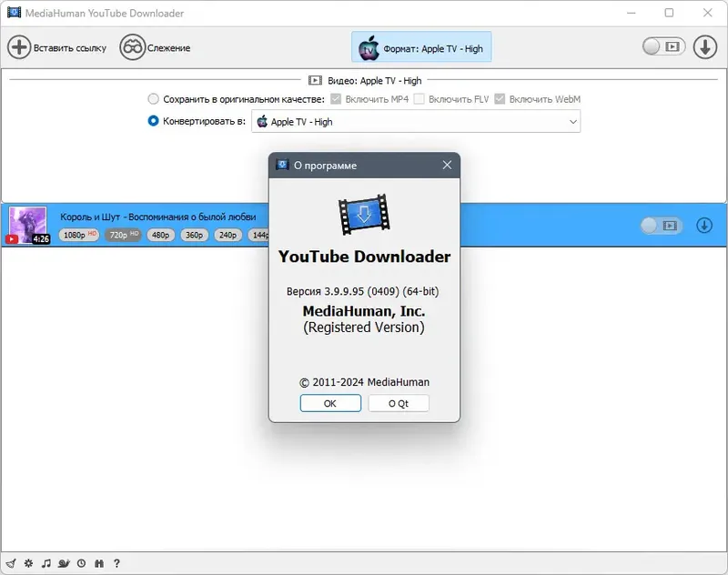Viewport: 728px width, 575px height.
Task: Open help question mark icon
Action: 116,563
